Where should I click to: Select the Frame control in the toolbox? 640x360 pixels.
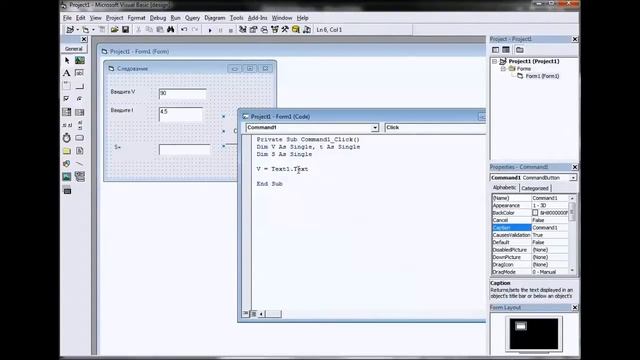(67, 86)
